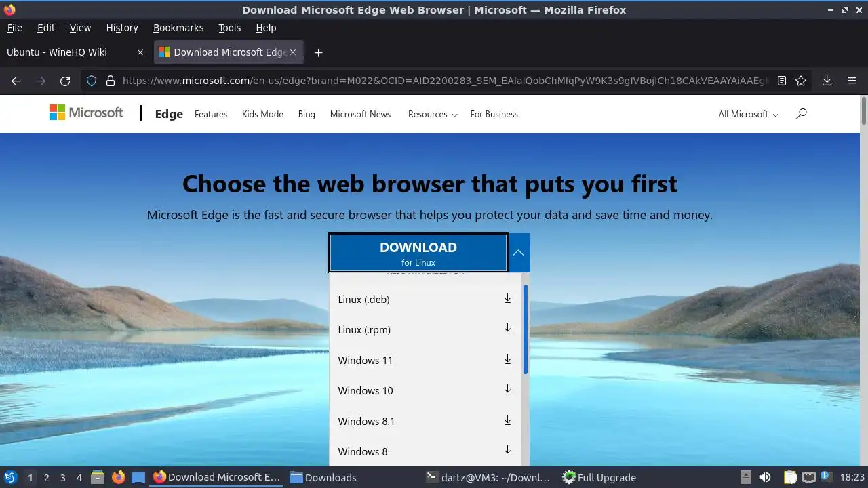Click the Edge product name link
868x488 pixels.
[169, 114]
